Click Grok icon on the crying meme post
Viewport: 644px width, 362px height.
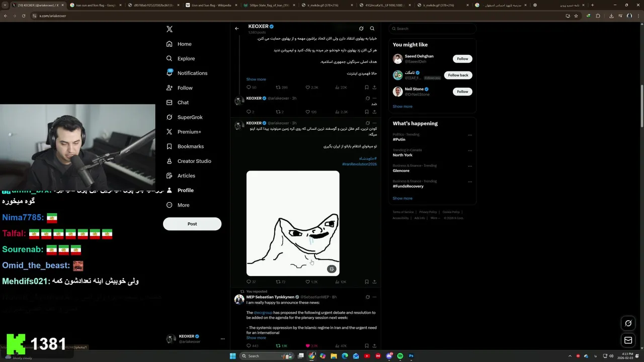(367, 123)
